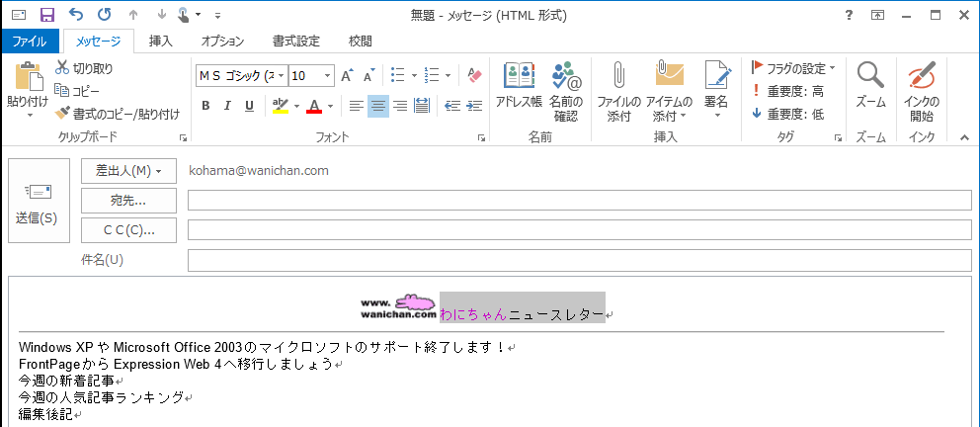This screenshot has width=980, height=427.
Task: Click the numbered list icon
Action: click(432, 76)
